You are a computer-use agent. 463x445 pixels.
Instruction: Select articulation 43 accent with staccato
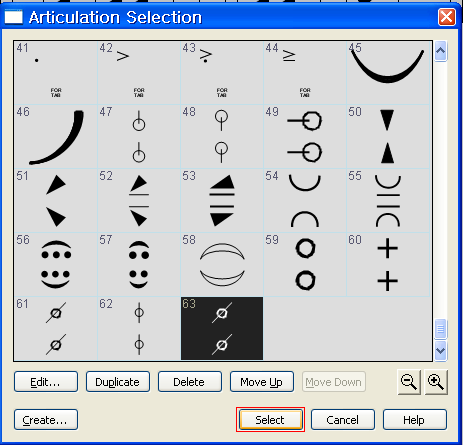tap(222, 73)
